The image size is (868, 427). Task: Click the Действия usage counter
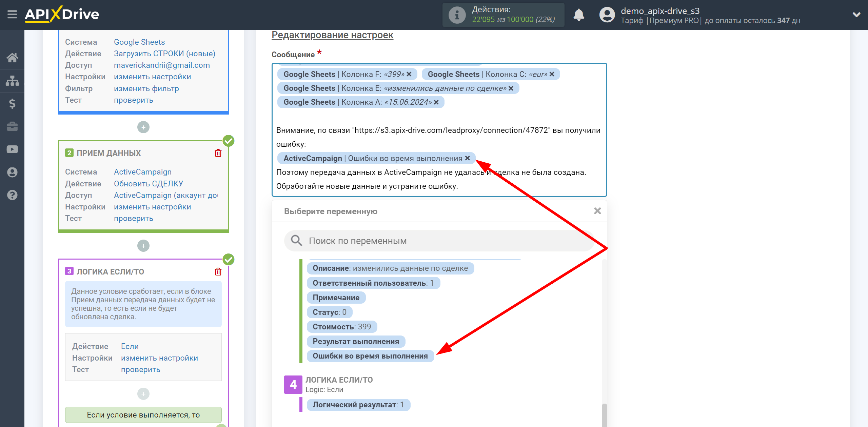click(x=504, y=15)
